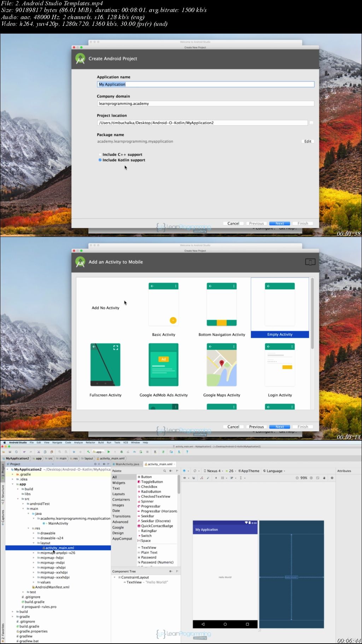The image size is (362, 644).
Task: Uncheck Include Kotlin support checkbox
Action: (x=100, y=160)
